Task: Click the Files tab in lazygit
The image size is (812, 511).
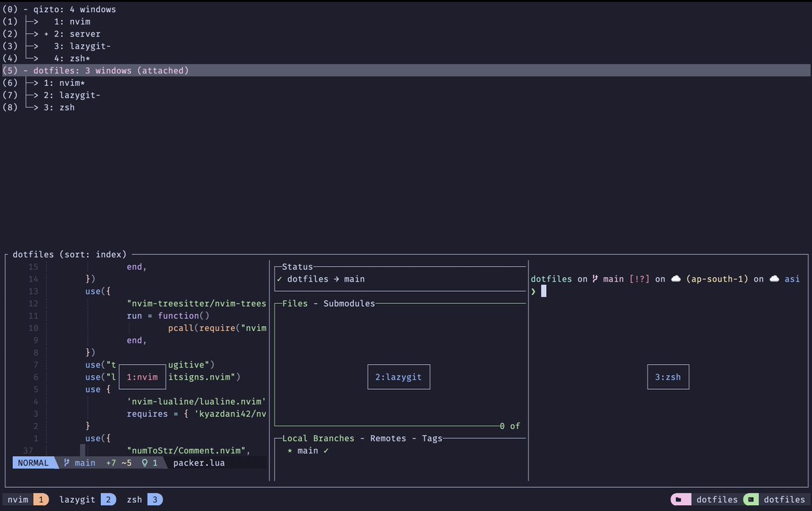Action: pos(295,304)
